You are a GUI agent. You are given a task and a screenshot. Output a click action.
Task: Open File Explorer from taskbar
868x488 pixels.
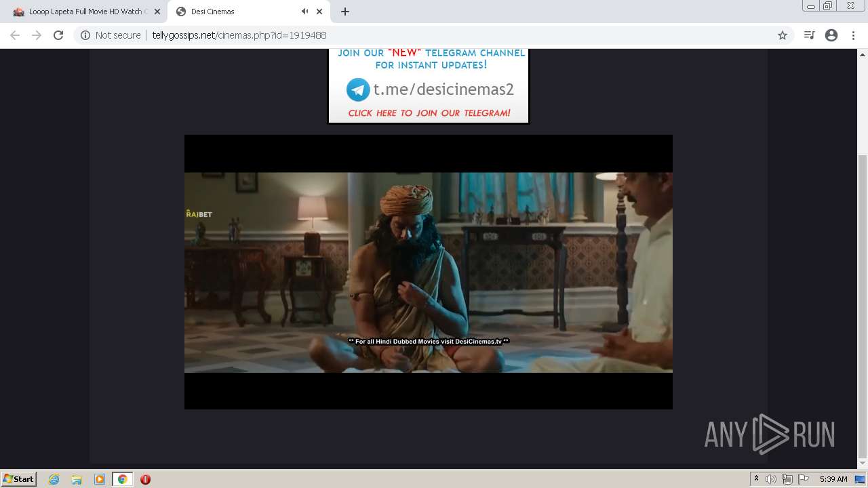[x=77, y=479]
